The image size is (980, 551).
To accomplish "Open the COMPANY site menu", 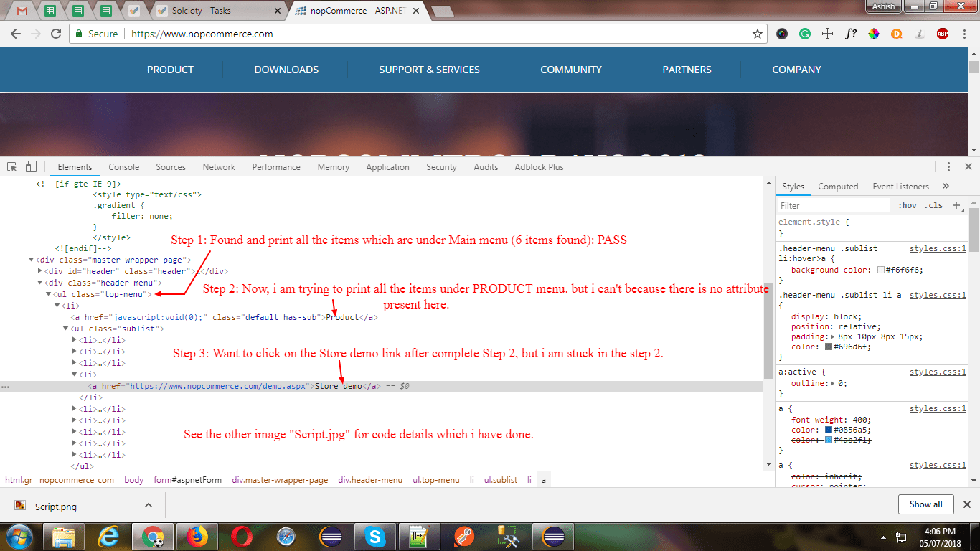I will pos(796,70).
